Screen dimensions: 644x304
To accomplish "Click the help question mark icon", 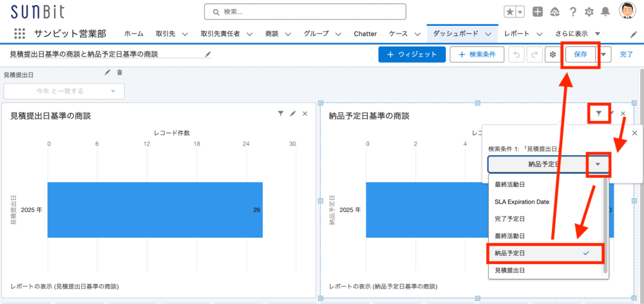I will point(572,12).
